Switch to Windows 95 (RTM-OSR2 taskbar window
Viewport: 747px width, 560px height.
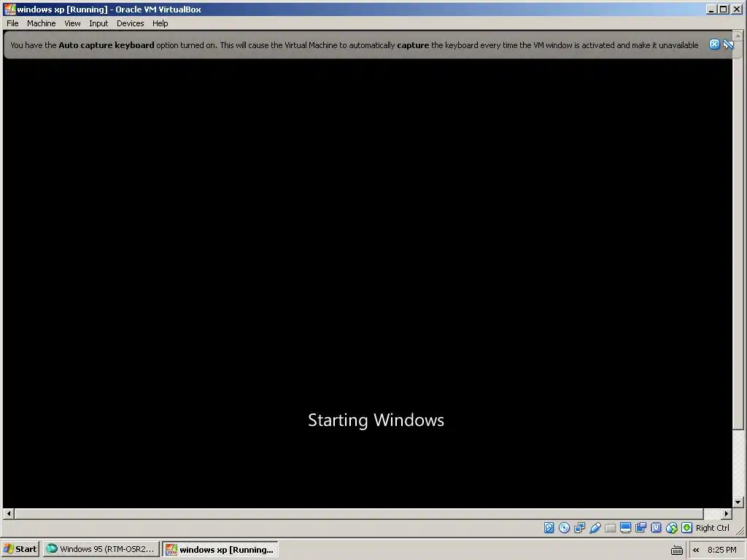(x=101, y=549)
